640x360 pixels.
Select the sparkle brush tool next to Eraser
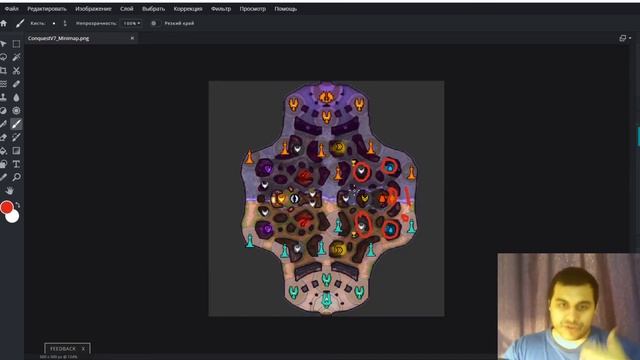coord(16,137)
